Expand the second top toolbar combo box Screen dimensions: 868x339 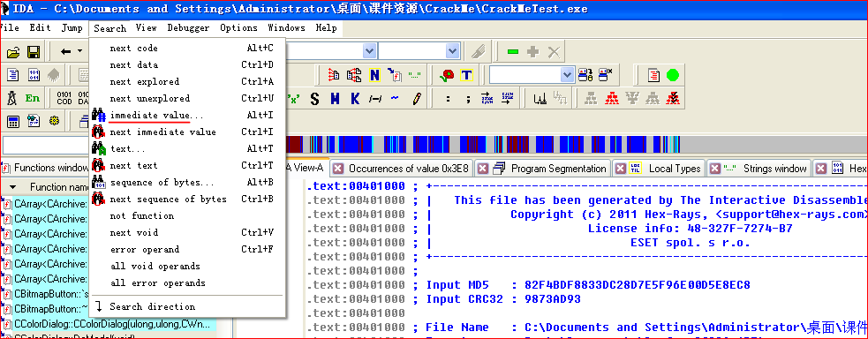453,51
